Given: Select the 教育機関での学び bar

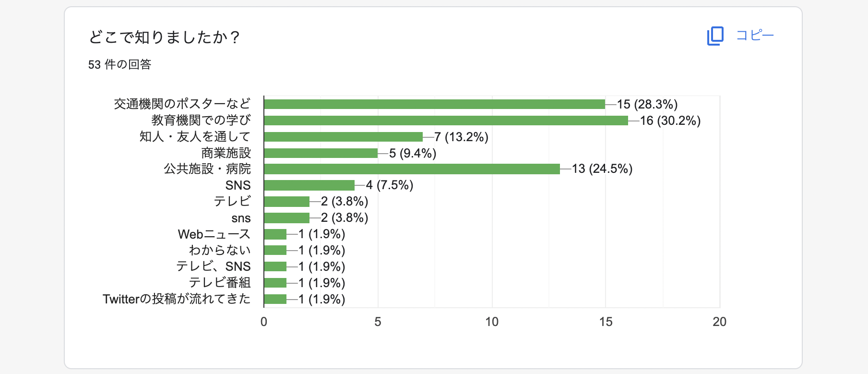Looking at the screenshot, I should tap(446, 121).
